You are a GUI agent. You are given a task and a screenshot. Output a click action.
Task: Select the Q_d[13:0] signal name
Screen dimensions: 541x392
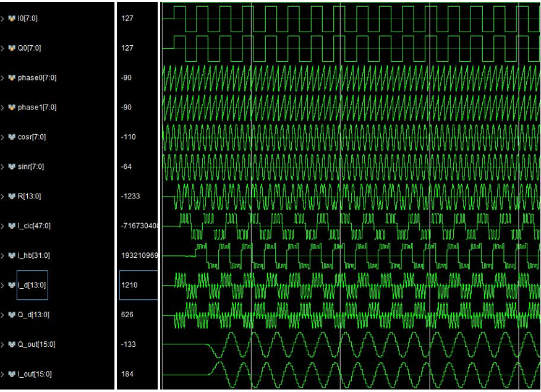tap(33, 315)
